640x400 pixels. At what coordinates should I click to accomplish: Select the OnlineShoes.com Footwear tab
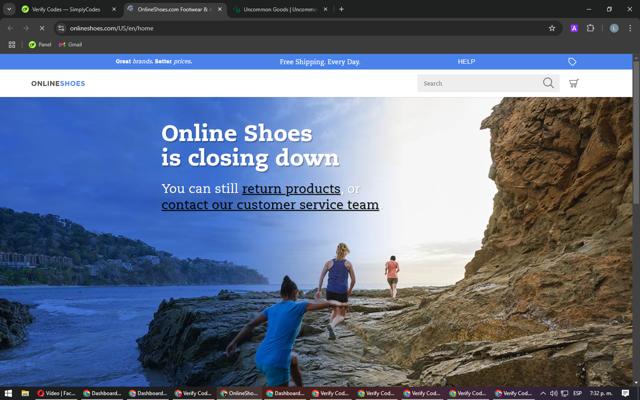tap(172, 9)
